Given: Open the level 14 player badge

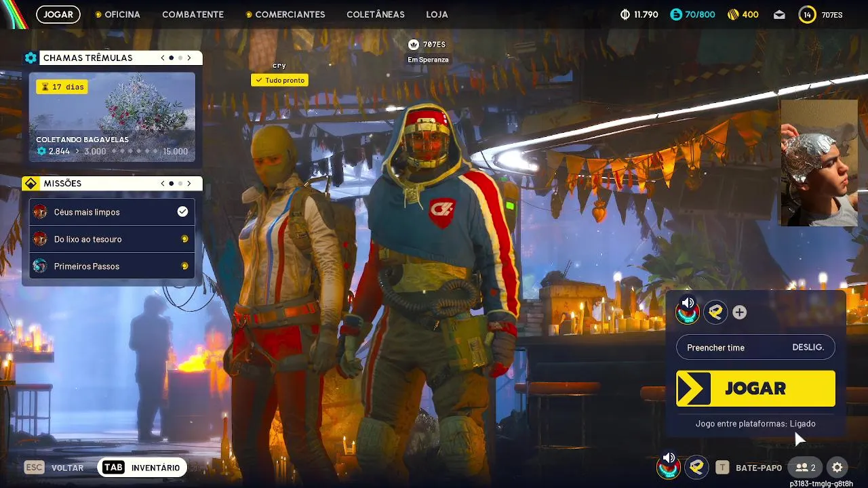Looking at the screenshot, I should [x=807, y=14].
